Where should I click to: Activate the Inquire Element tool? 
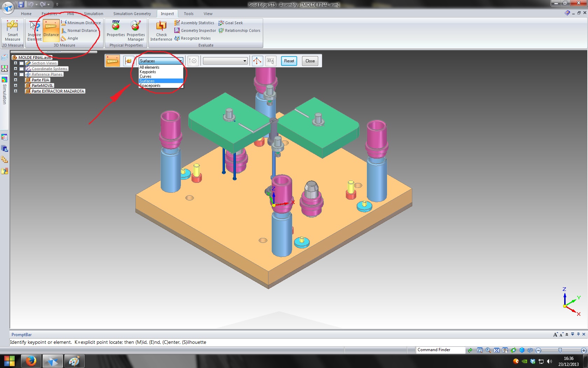34,31
